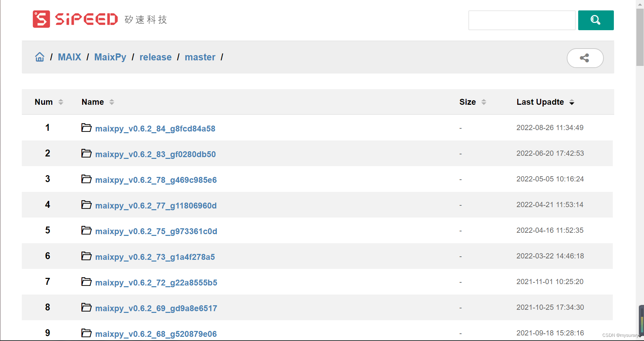Open maixpy_v0.6.2_83_gf0280db50 folder link
The height and width of the screenshot is (341, 644).
click(x=156, y=154)
